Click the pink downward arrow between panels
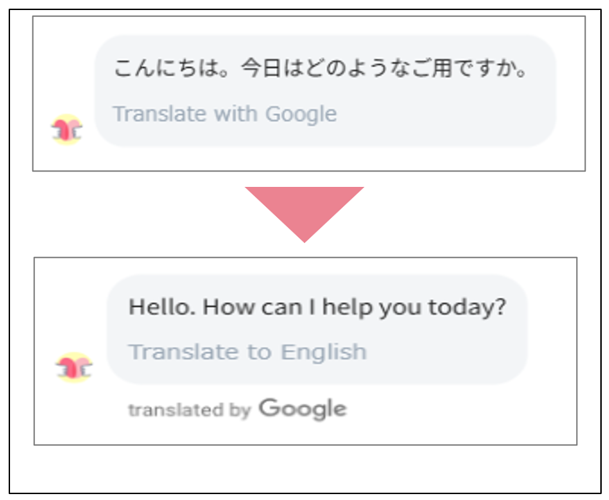 (x=304, y=211)
